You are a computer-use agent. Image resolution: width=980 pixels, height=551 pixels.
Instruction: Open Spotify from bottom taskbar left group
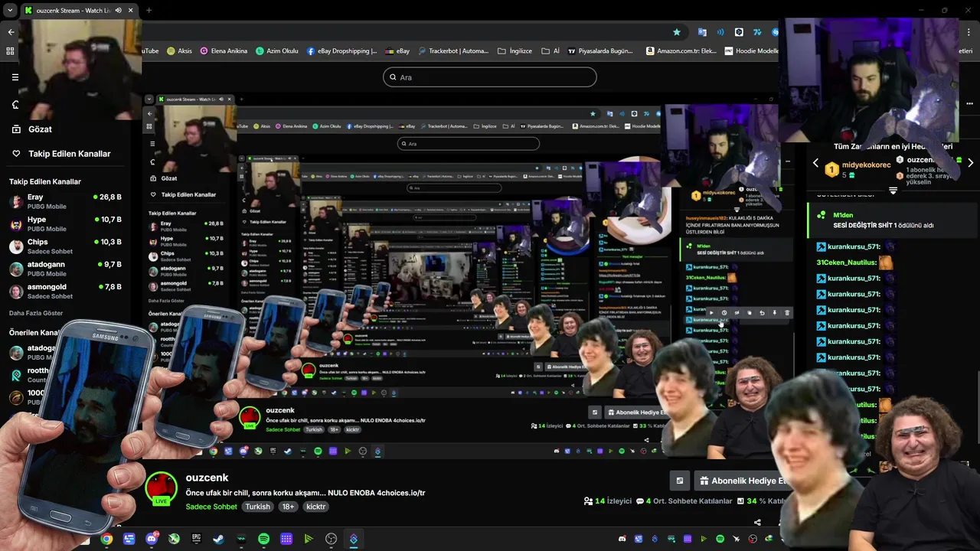coord(263,539)
